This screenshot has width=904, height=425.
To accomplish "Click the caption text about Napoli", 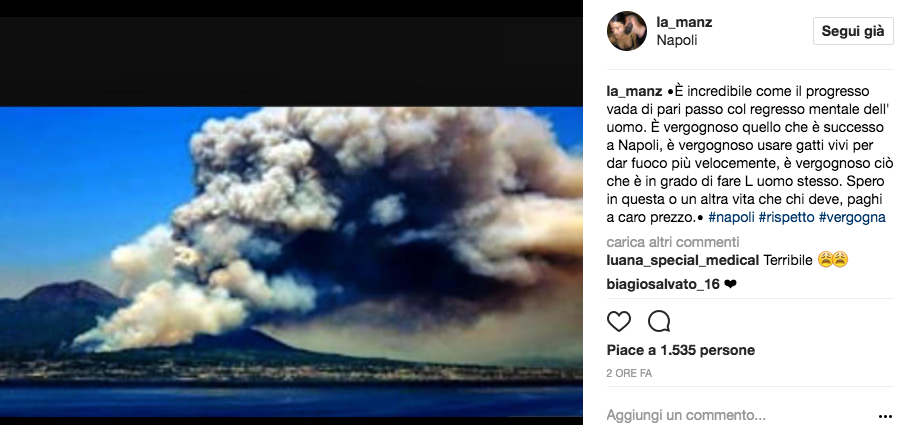I will (747, 155).
